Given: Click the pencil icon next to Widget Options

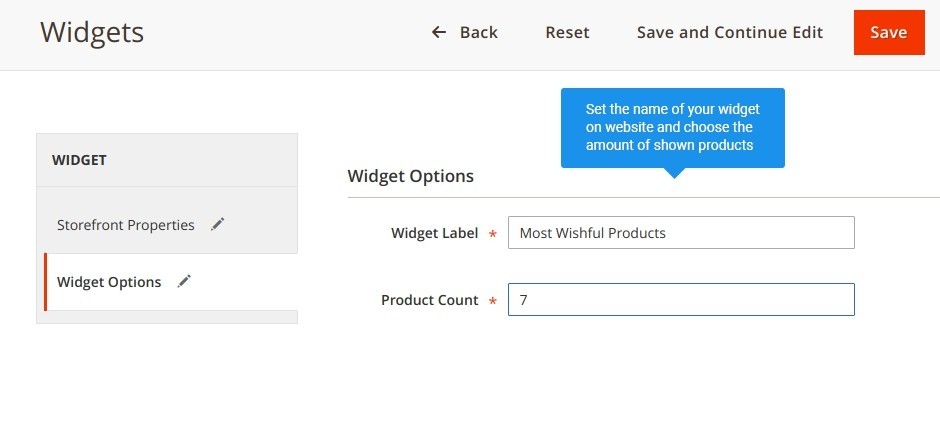Looking at the screenshot, I should [184, 281].
